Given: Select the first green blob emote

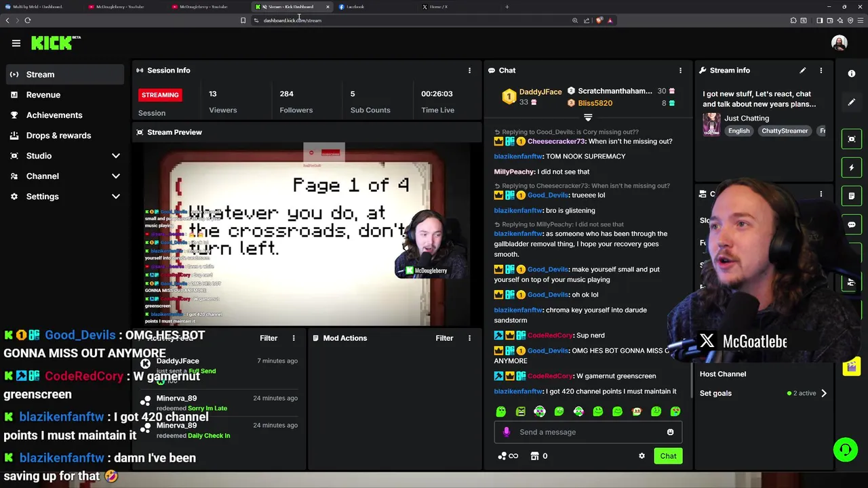Looking at the screenshot, I should (501, 411).
